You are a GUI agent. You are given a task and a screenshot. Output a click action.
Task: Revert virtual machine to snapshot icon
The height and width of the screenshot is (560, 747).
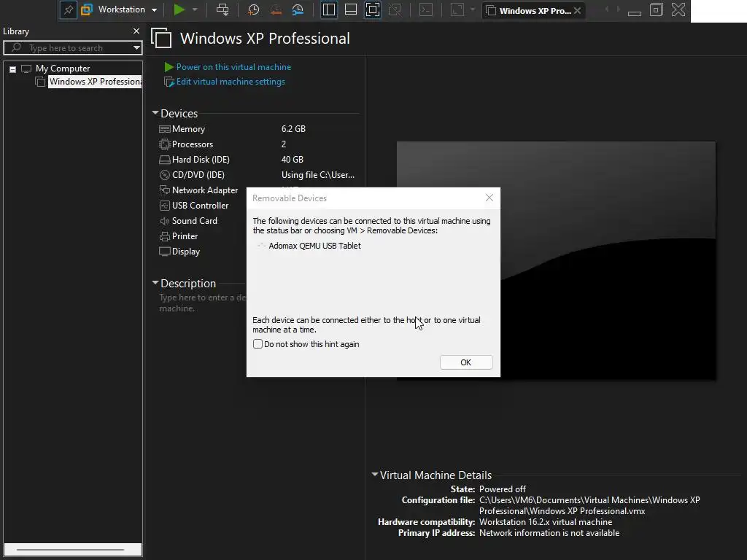[x=275, y=9]
